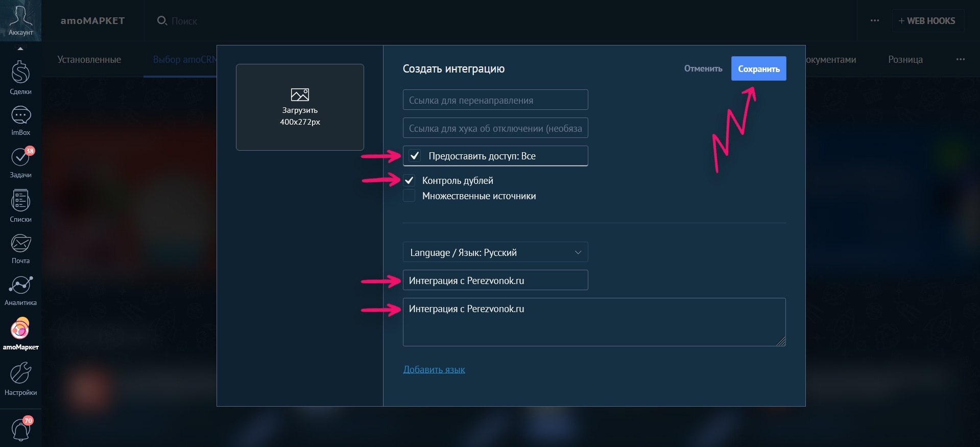Expand more tabs ellipsis after Розница
This screenshot has height=447, width=980.
click(x=960, y=59)
